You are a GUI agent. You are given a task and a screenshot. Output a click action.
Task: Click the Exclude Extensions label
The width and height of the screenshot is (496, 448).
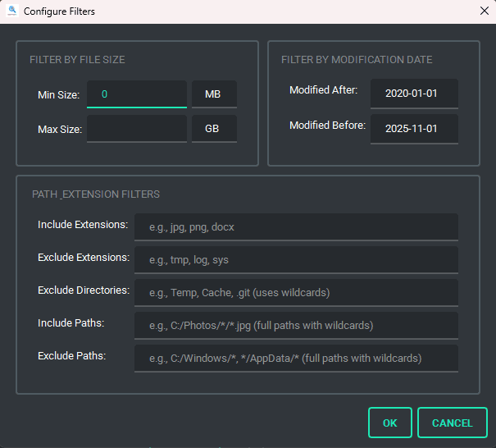coord(84,258)
